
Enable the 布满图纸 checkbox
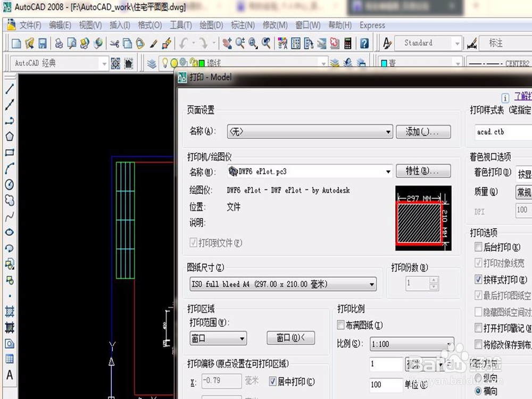pyautogui.click(x=340, y=325)
